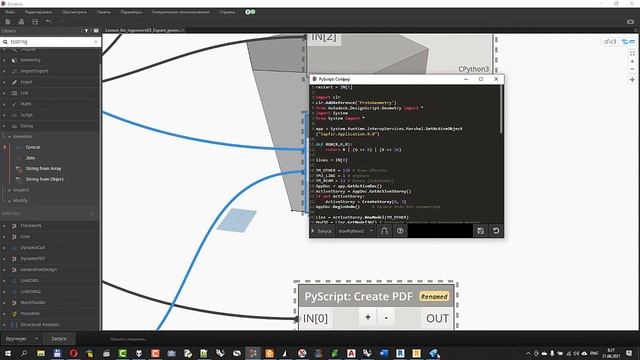Click the library filter funnel icon
Viewport: 640px width, 360px height.
(86, 31)
